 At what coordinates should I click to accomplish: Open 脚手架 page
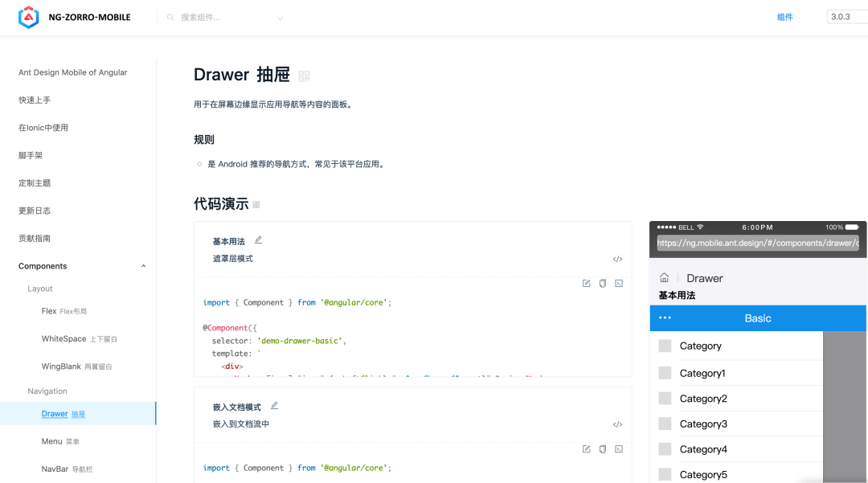(31, 155)
